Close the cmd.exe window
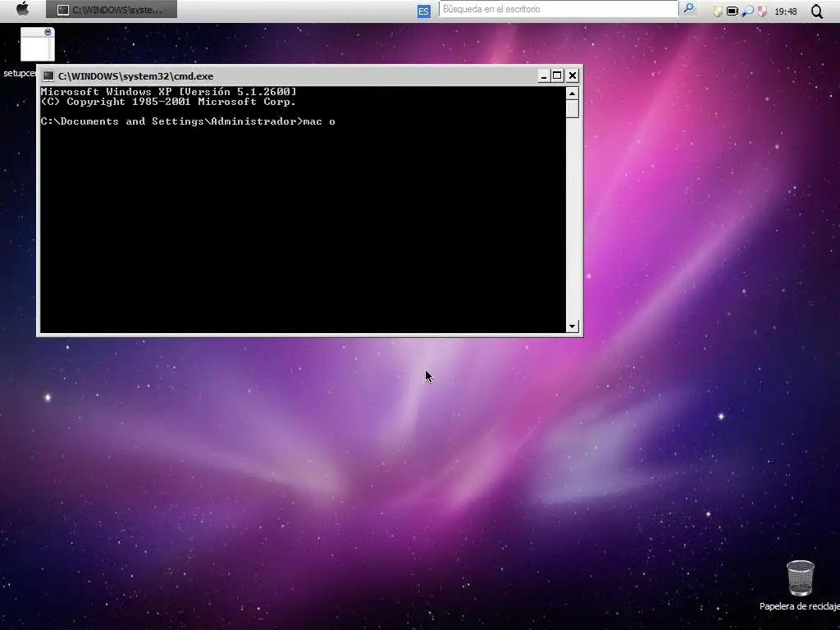Image resolution: width=840 pixels, height=630 pixels. click(x=573, y=76)
